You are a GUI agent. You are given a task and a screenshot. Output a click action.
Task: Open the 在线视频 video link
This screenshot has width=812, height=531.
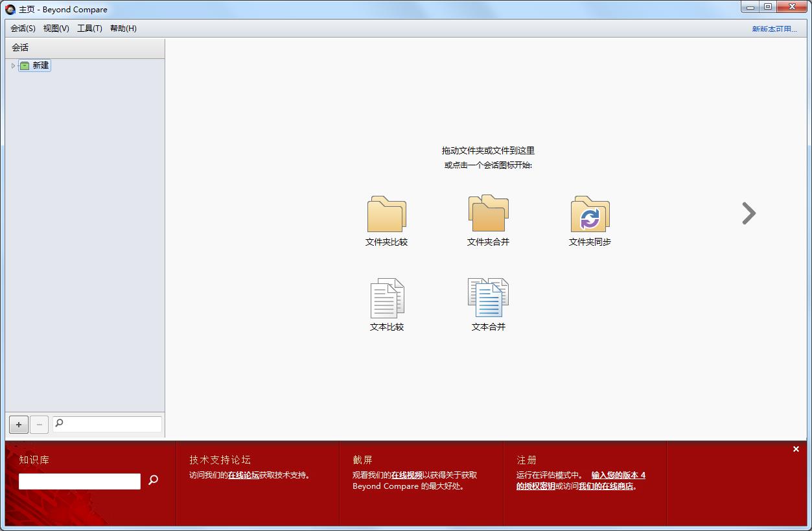407,475
